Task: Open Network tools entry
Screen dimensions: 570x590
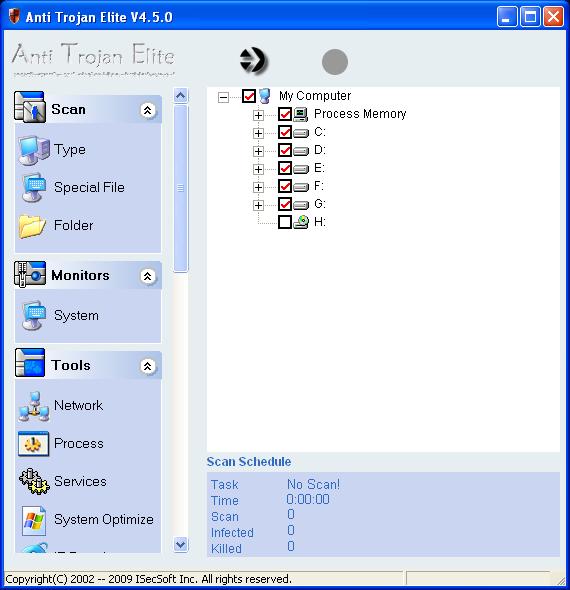Action: [78, 405]
